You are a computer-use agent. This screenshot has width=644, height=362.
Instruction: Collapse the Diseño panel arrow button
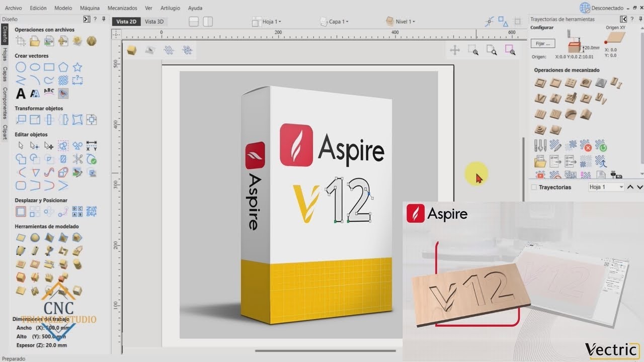pyautogui.click(x=87, y=19)
